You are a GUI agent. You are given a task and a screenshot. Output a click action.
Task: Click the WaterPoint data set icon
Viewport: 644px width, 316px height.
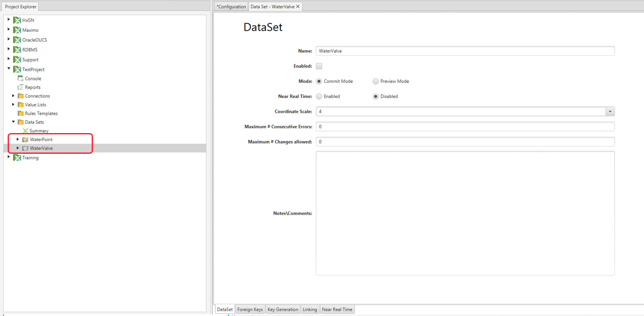tap(25, 140)
